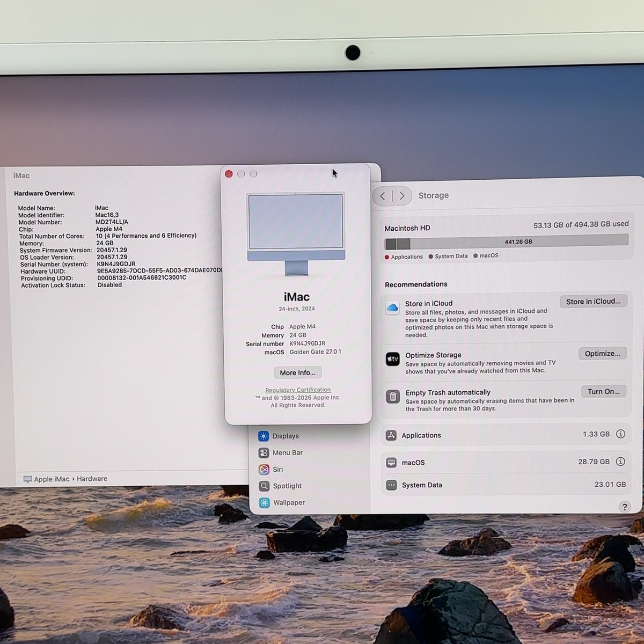This screenshot has height=644, width=644.
Task: Click the trash can icon
Action: pos(393,397)
